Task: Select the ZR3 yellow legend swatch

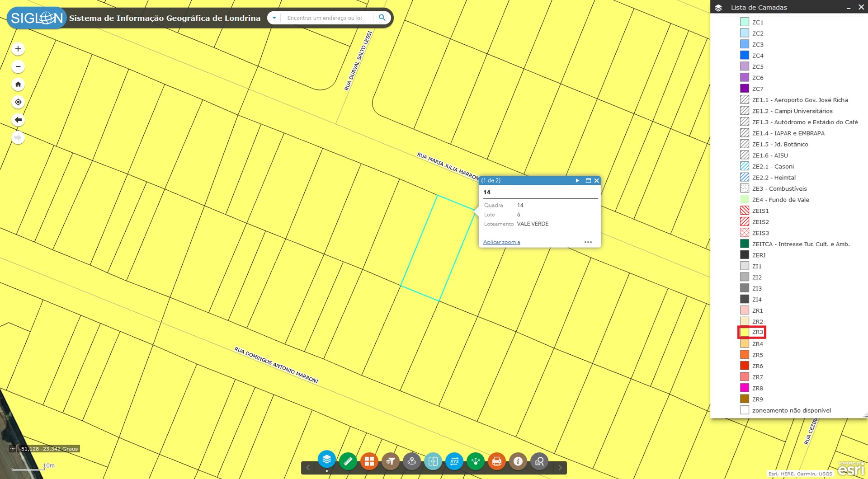Action: coord(744,332)
